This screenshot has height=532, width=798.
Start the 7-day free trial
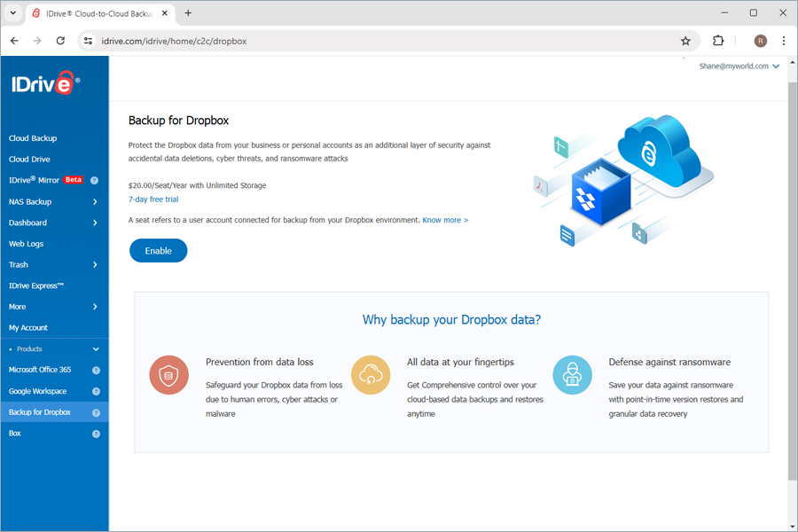pyautogui.click(x=153, y=199)
